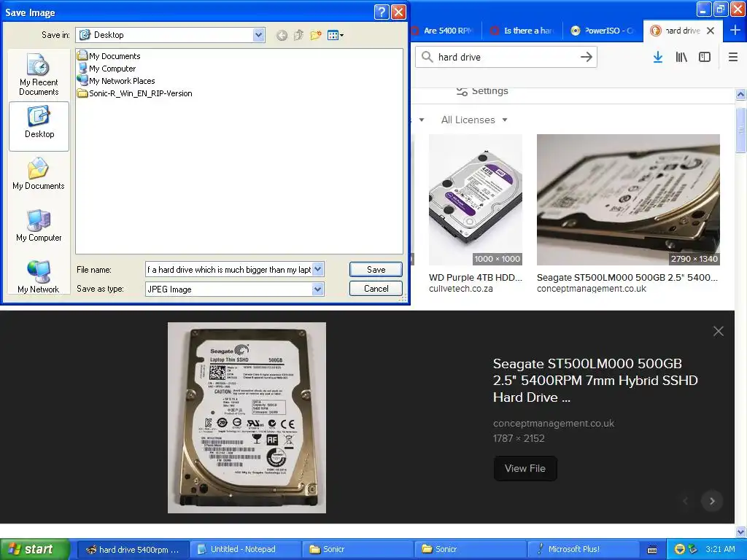Switch to first Sonicr folder taskbar button
Screen dimensions: 747x560
(x=357, y=550)
